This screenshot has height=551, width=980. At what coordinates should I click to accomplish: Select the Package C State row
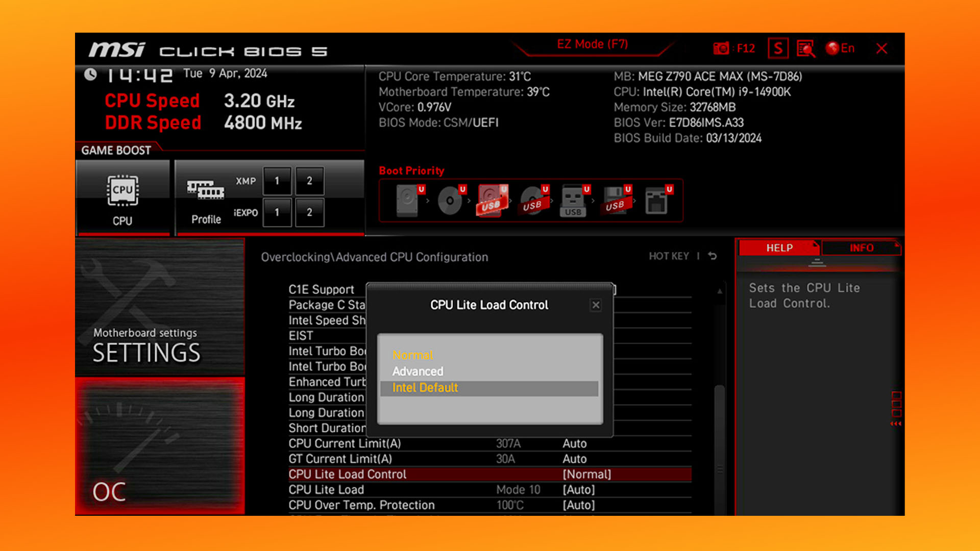[x=327, y=305]
